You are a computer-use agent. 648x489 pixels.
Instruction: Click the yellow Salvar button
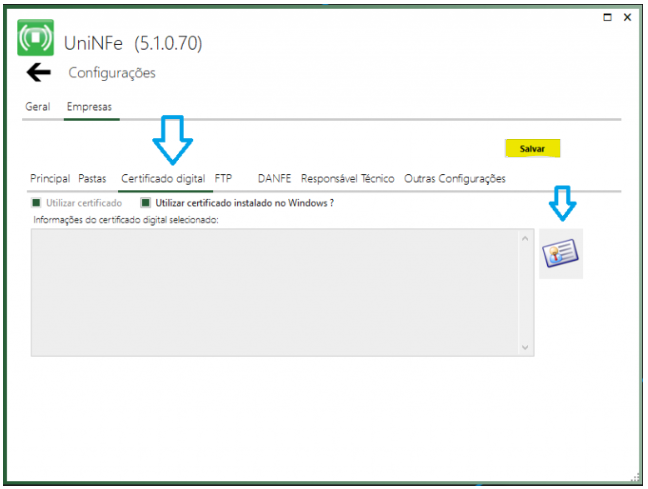coord(532,148)
